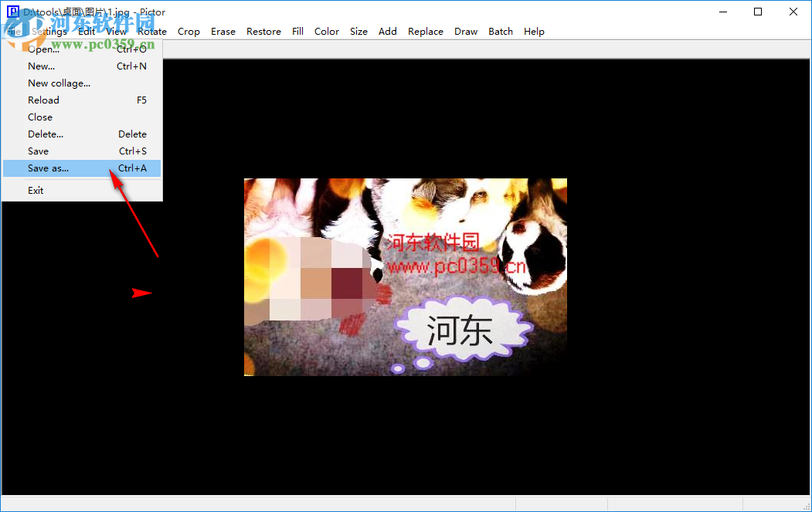812x512 pixels.
Task: Open the Help menu
Action: click(x=534, y=31)
